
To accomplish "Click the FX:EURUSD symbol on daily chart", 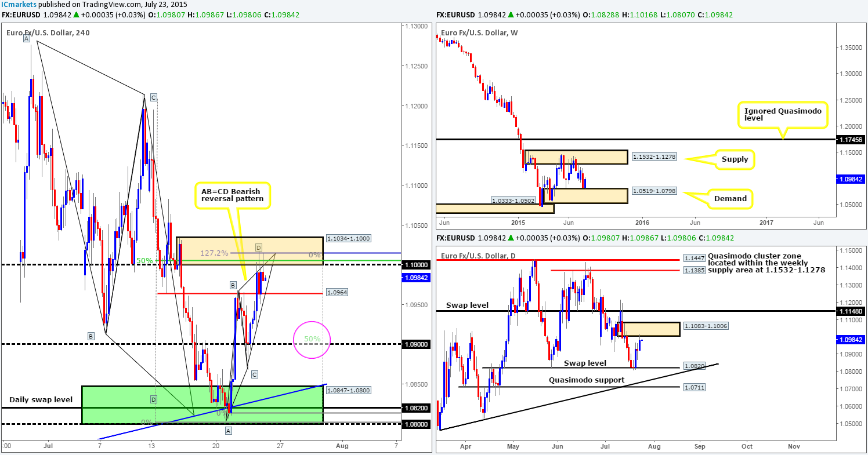I will [x=455, y=238].
